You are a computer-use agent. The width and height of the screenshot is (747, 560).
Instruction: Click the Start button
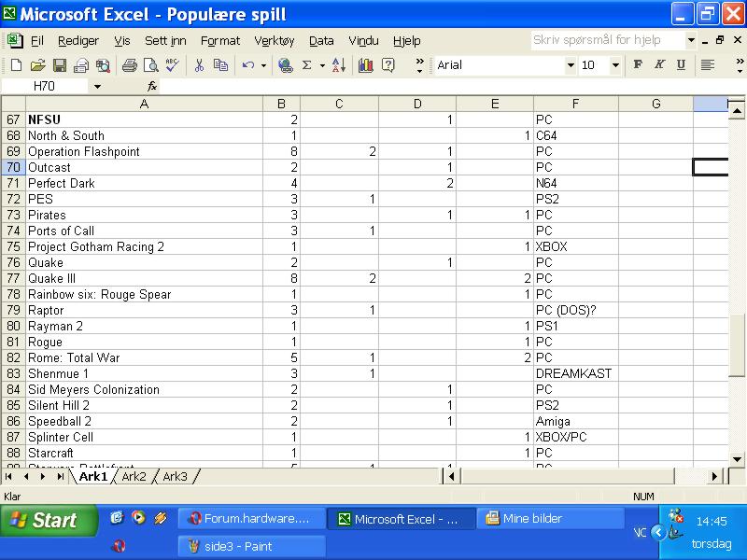tap(49, 520)
